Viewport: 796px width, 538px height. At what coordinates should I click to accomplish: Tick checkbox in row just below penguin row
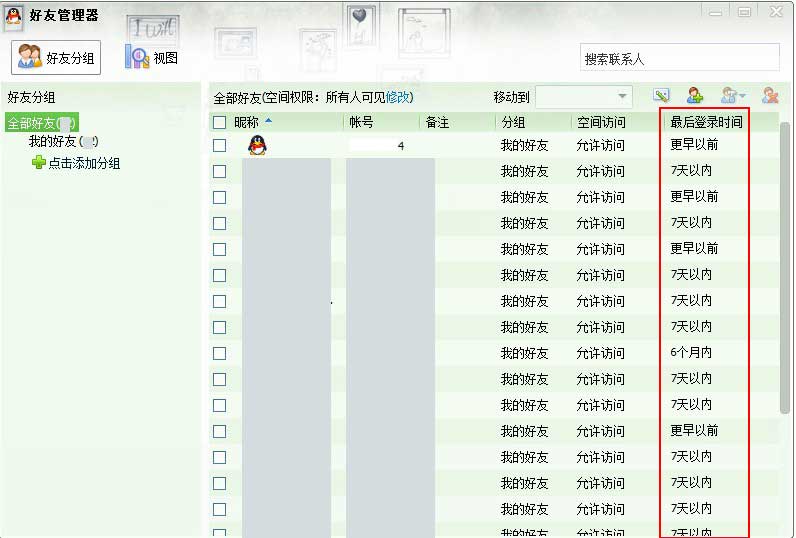tap(219, 172)
